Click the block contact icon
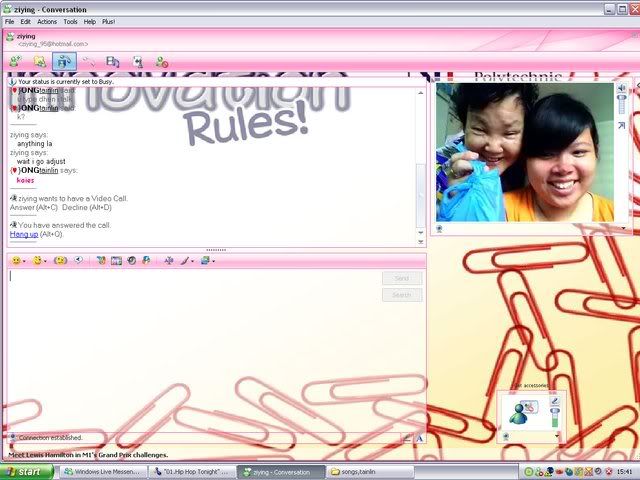 162,62
